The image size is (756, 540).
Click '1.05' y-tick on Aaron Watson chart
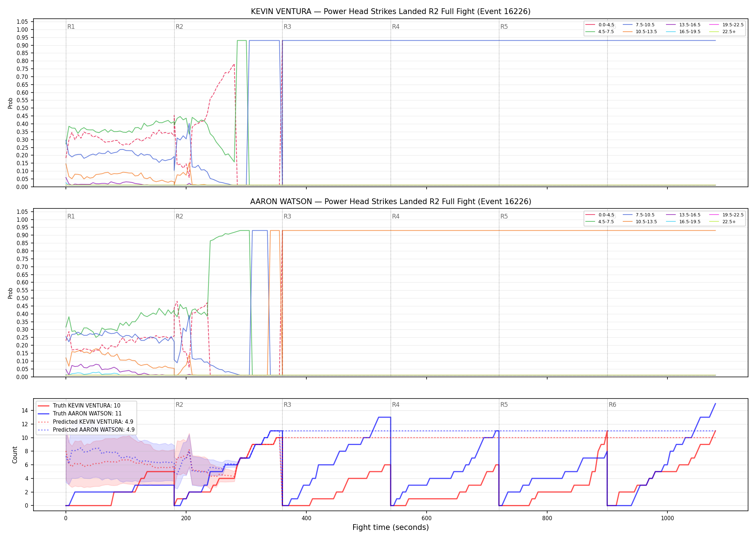pyautogui.click(x=22, y=212)
